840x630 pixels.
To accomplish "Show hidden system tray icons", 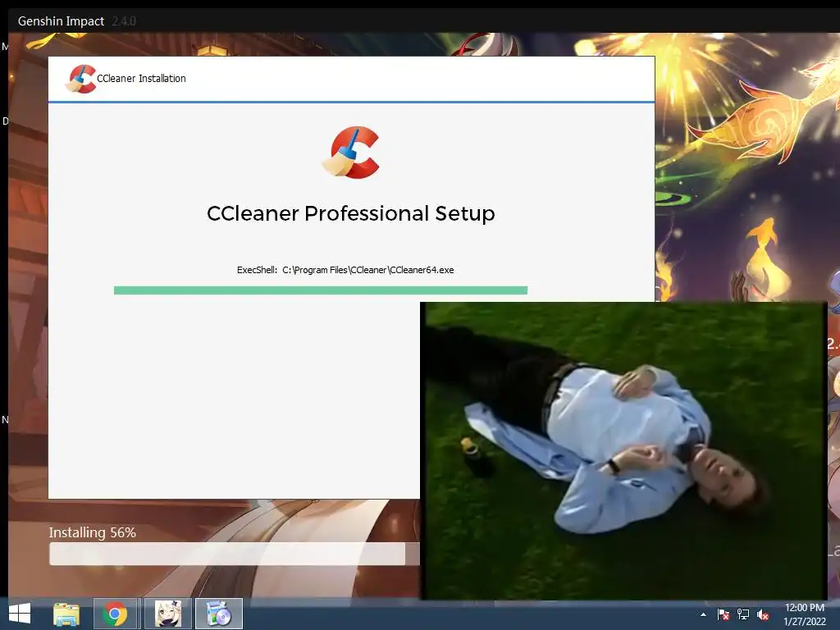I will click(x=703, y=614).
